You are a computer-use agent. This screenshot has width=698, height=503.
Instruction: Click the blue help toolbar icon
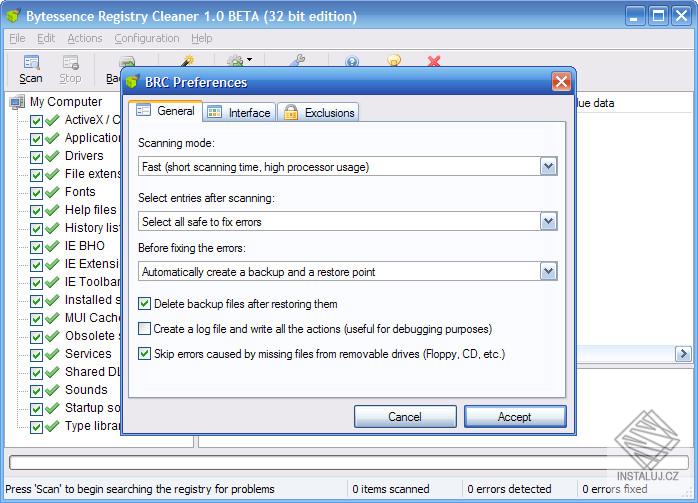tap(352, 61)
